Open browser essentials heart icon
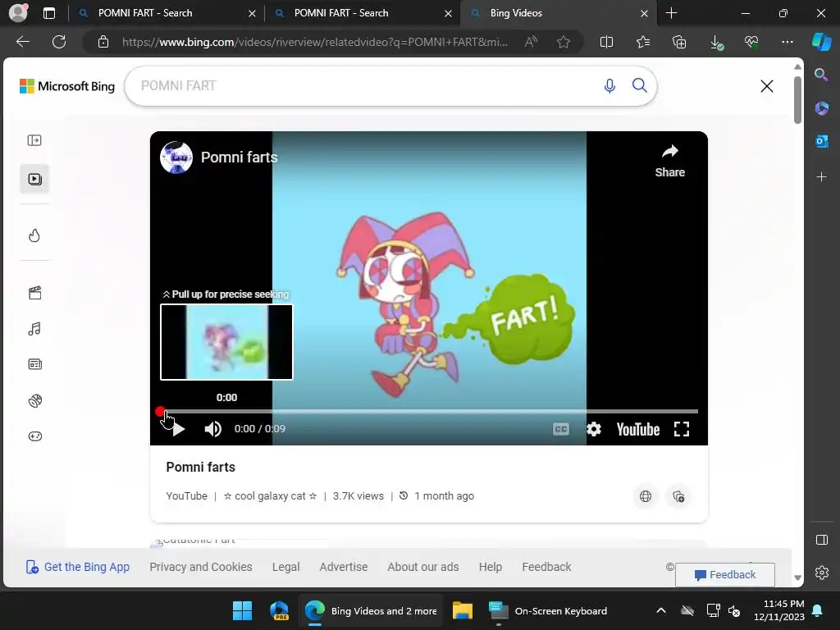Image resolution: width=840 pixels, height=630 pixels. pos(751,41)
